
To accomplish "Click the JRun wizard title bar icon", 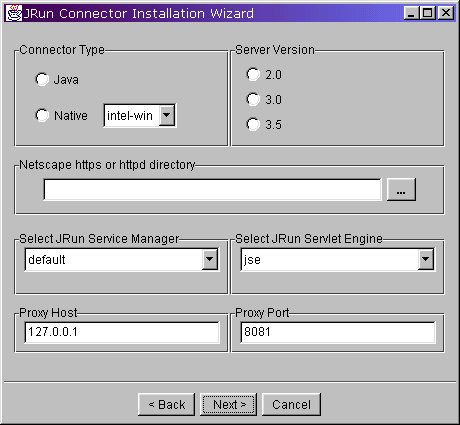I will (14, 13).
